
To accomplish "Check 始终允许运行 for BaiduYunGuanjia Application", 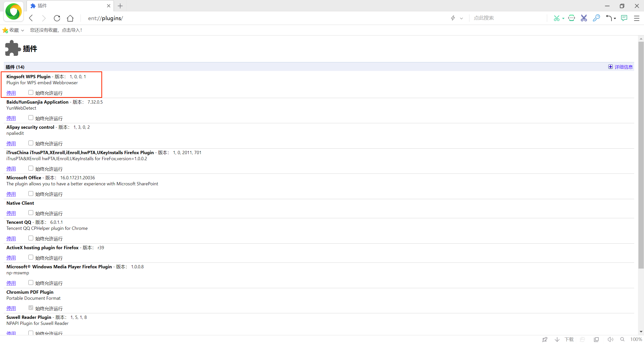I will (x=31, y=118).
